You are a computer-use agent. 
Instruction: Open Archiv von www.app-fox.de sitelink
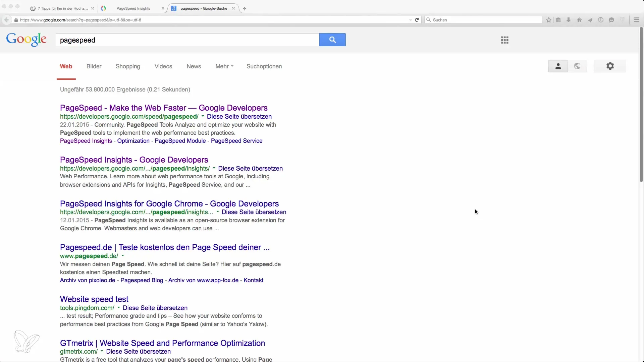click(x=203, y=280)
